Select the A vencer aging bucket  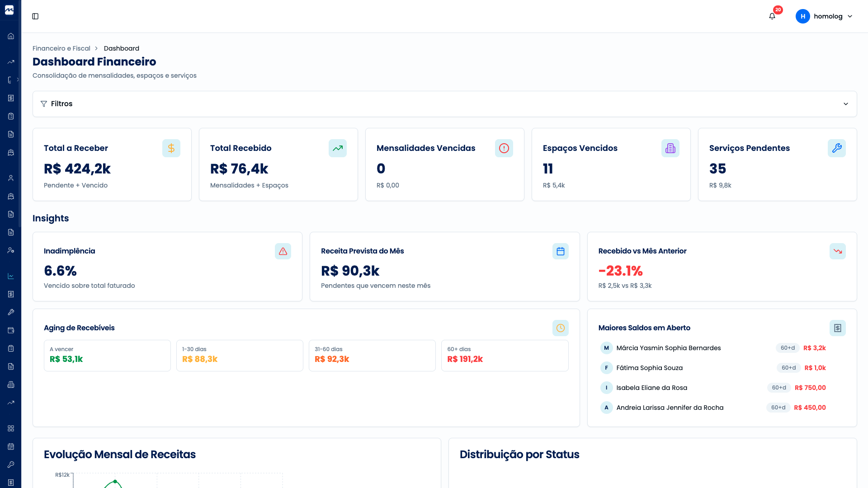pos(107,356)
